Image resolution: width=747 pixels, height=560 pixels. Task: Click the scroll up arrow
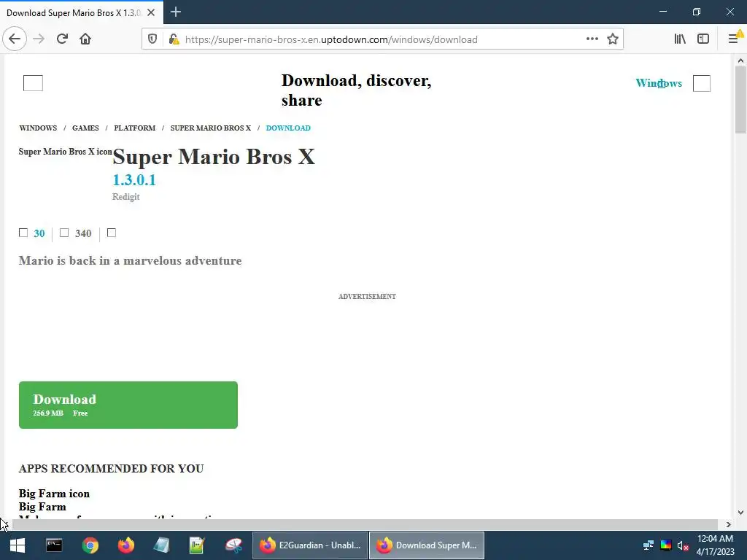click(x=740, y=61)
